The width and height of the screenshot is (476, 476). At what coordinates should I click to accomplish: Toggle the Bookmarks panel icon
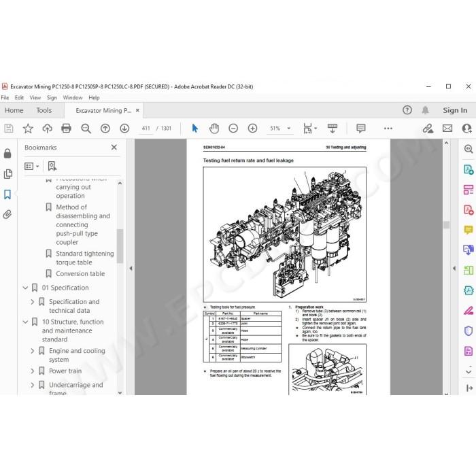[7, 194]
